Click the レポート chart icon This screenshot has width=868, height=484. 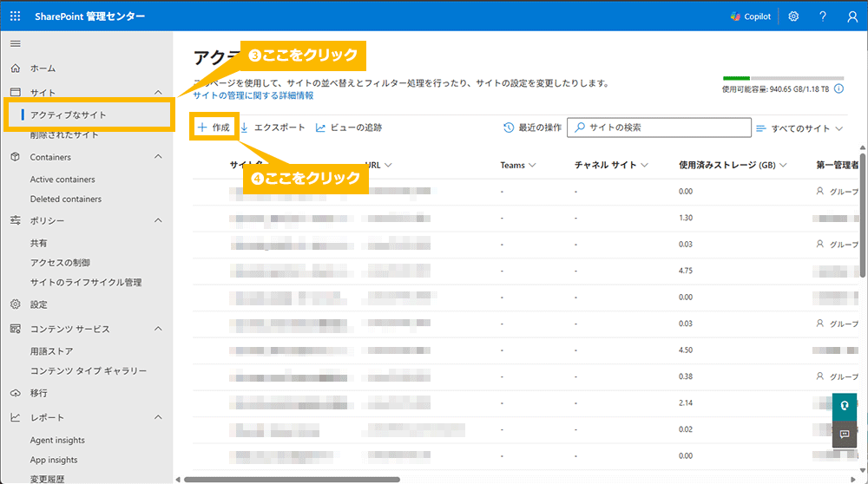pyautogui.click(x=16, y=417)
